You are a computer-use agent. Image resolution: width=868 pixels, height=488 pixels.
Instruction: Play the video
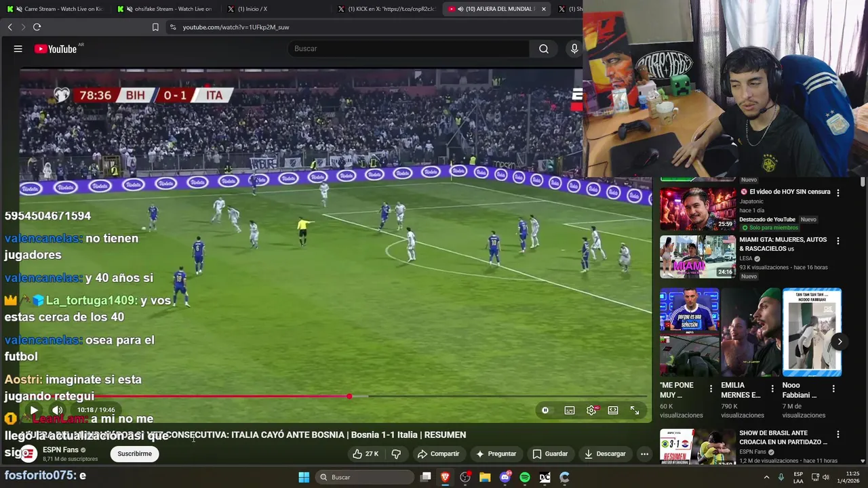33,410
